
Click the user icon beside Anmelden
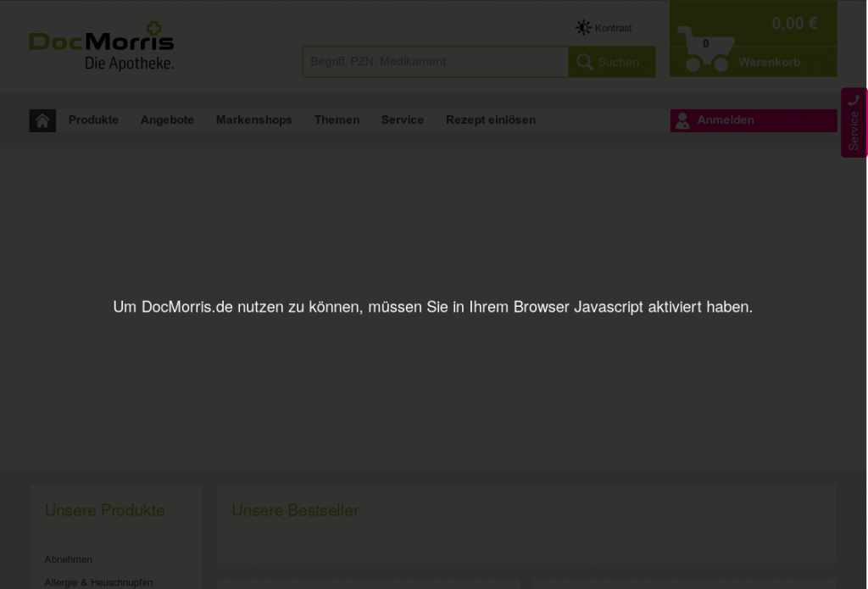[x=682, y=120]
